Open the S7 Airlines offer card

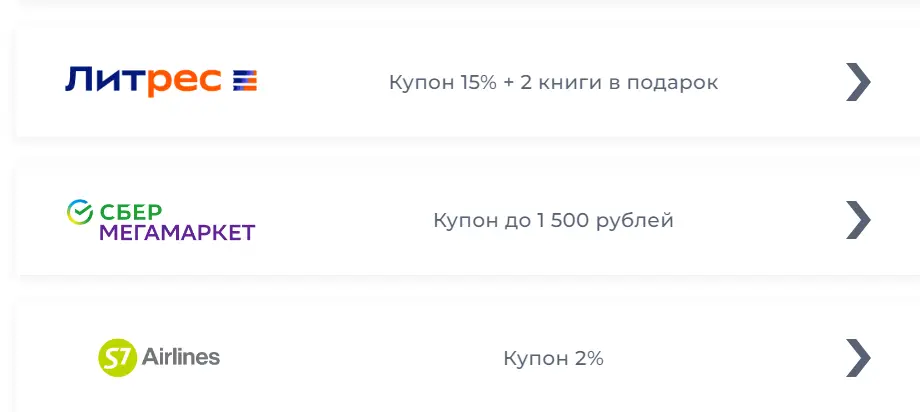tap(468, 357)
